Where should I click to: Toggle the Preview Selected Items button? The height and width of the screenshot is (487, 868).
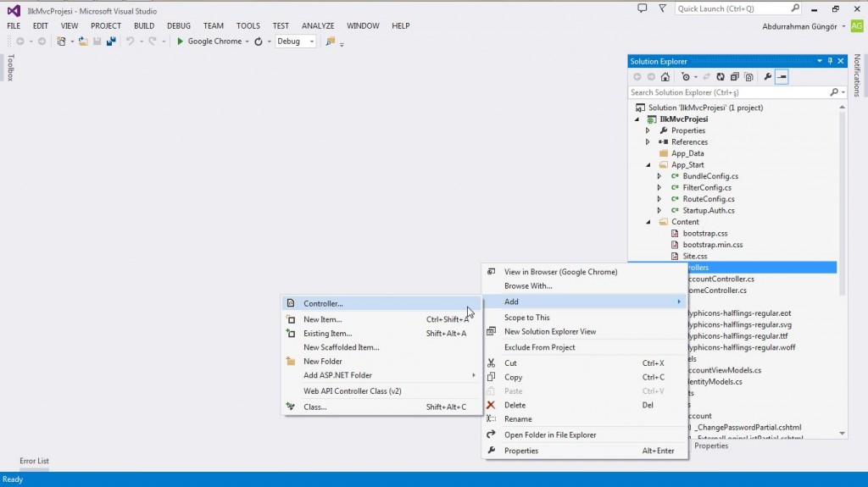coord(782,77)
